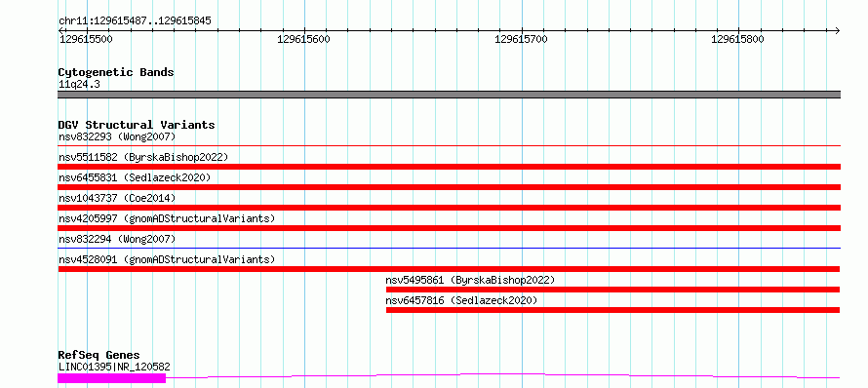Open the nsv832294 (Wong2007) label
This screenshot has width=868, height=388.
click(117, 239)
